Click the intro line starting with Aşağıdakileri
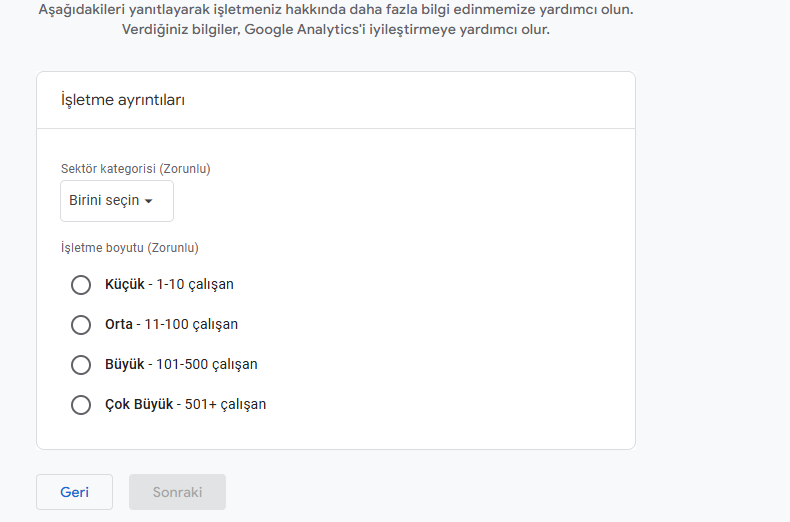Screen dimensions: 790x522 click(335, 9)
